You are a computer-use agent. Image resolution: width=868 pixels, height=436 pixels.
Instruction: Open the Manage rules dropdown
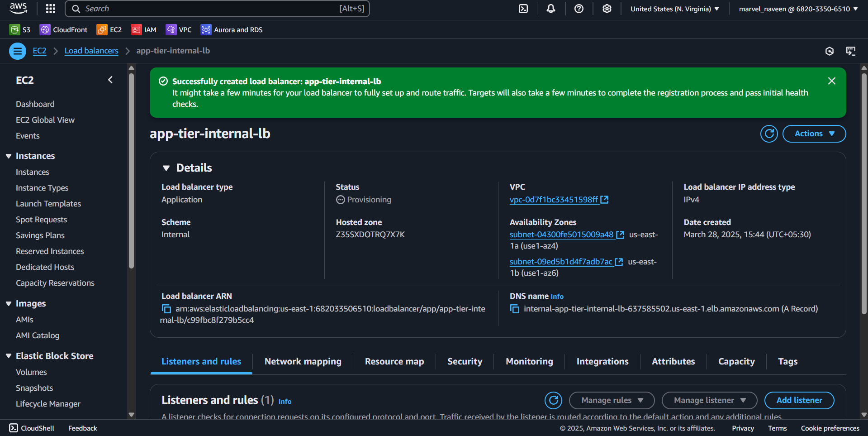pyautogui.click(x=612, y=400)
